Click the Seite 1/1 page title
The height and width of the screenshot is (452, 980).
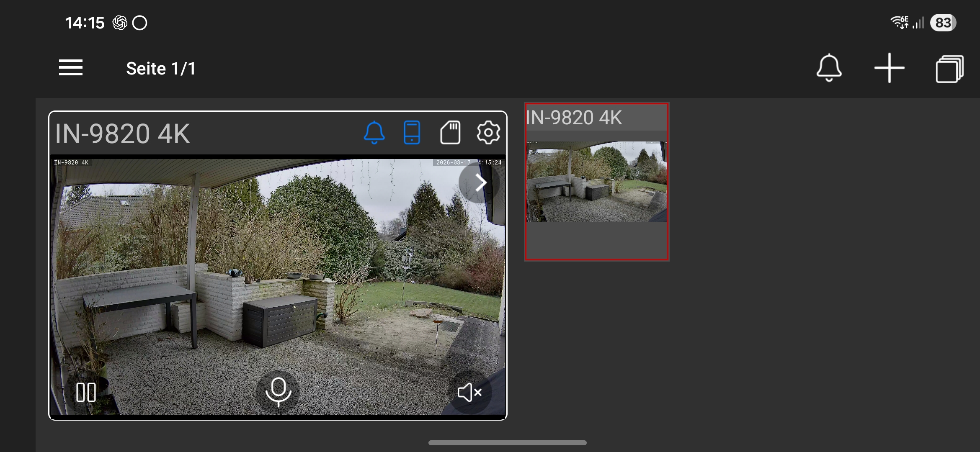pyautogui.click(x=161, y=69)
